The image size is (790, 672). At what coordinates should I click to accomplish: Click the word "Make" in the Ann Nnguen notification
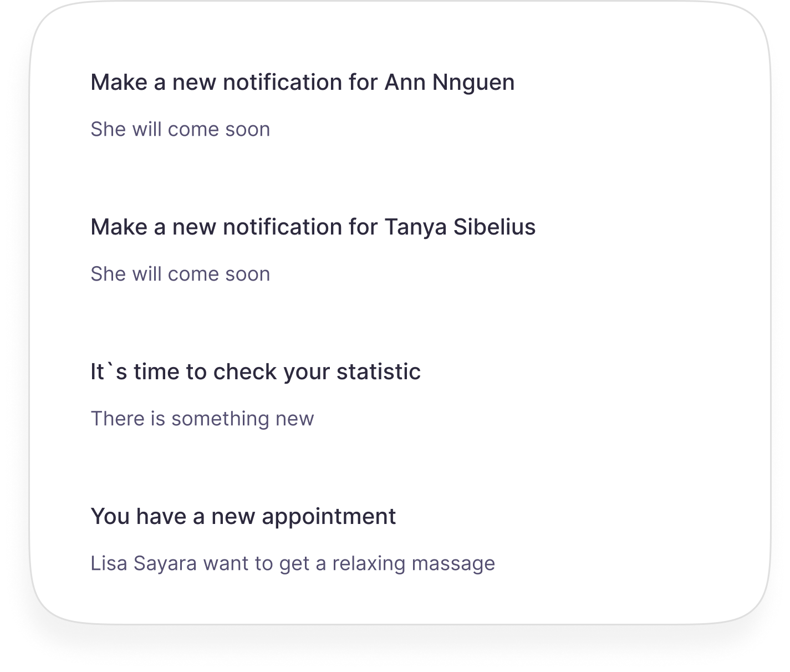pyautogui.click(x=119, y=83)
